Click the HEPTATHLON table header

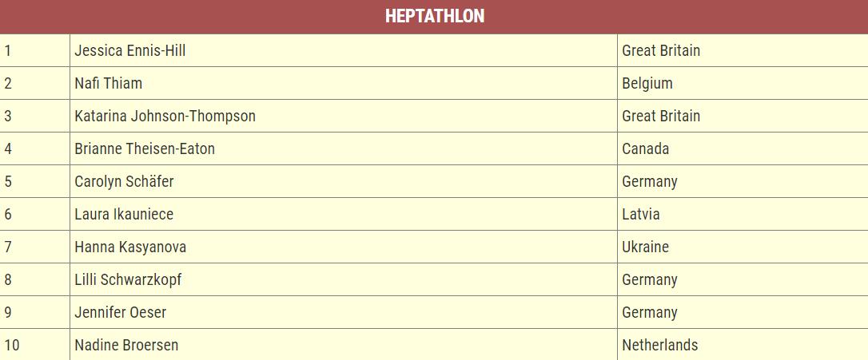coord(434,16)
